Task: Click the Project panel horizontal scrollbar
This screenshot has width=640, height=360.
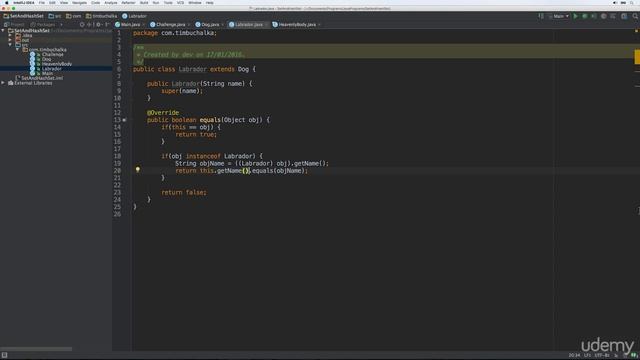Action: (x=36, y=349)
